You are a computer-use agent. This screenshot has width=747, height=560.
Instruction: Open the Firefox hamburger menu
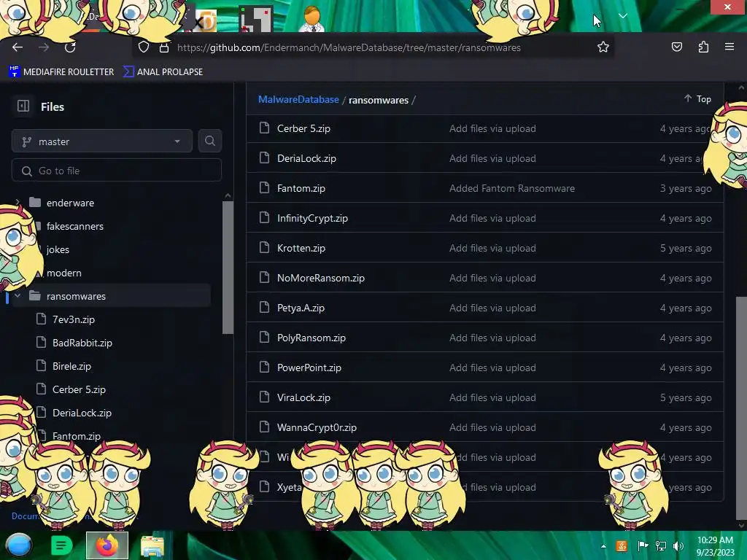point(729,47)
